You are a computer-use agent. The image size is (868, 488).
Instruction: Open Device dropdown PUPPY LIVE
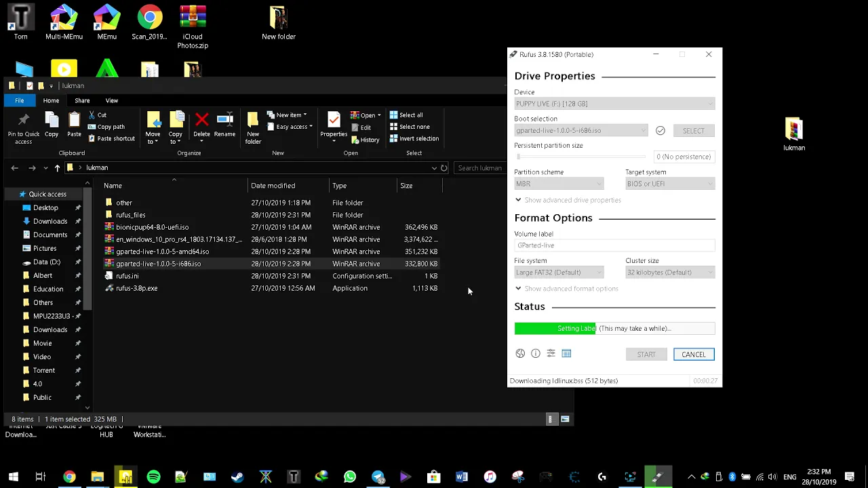(614, 104)
